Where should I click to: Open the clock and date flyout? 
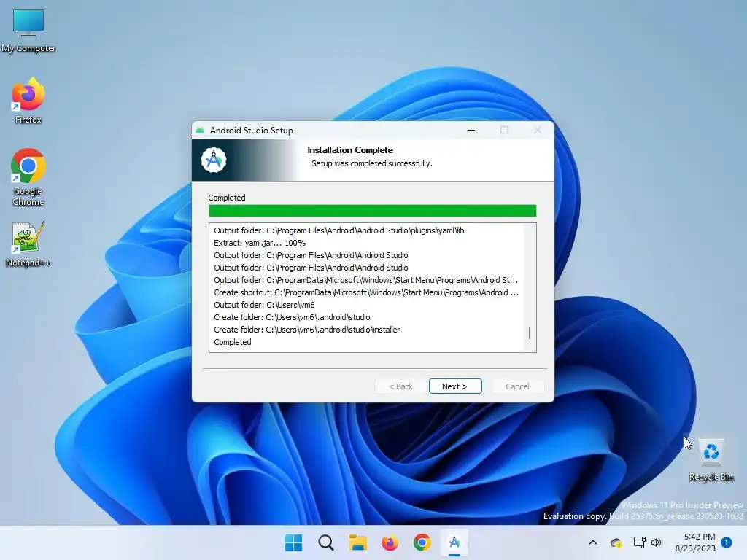click(695, 542)
